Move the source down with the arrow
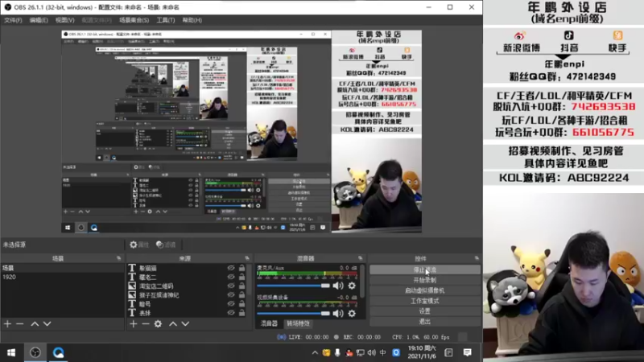Screen dimensions: 644x362 tap(186, 324)
